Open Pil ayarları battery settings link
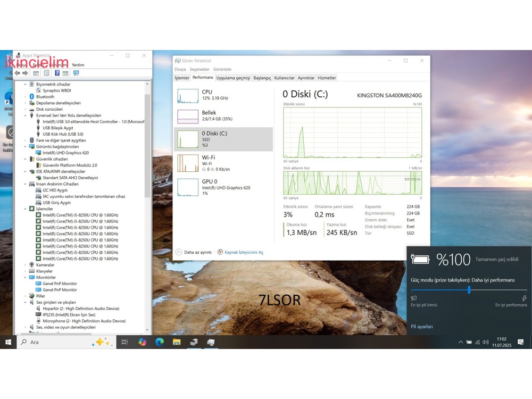 coord(422,327)
